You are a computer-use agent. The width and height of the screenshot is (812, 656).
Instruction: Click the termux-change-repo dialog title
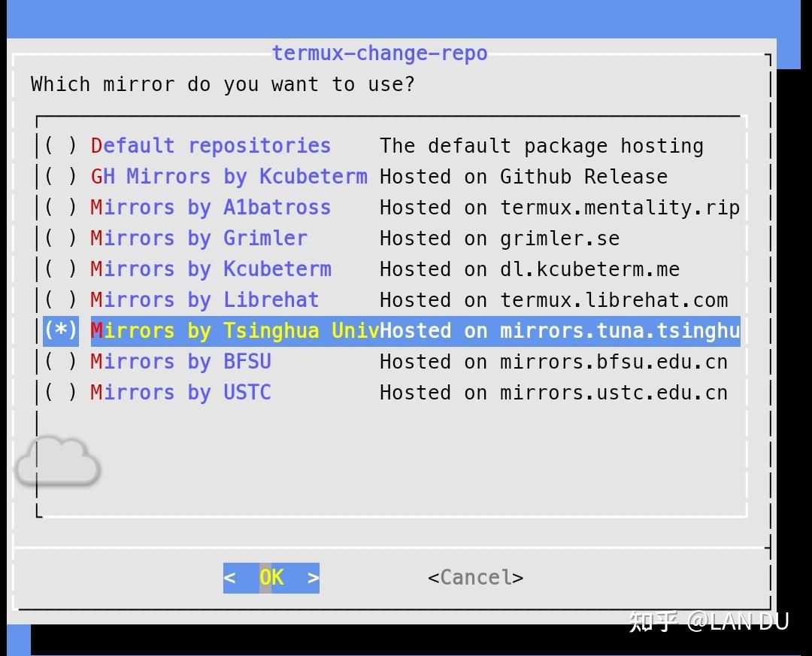click(x=380, y=53)
